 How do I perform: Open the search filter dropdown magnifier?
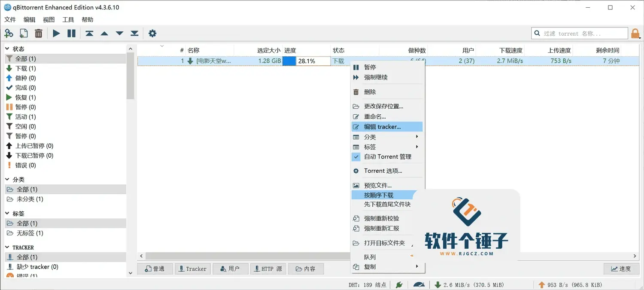tap(537, 34)
